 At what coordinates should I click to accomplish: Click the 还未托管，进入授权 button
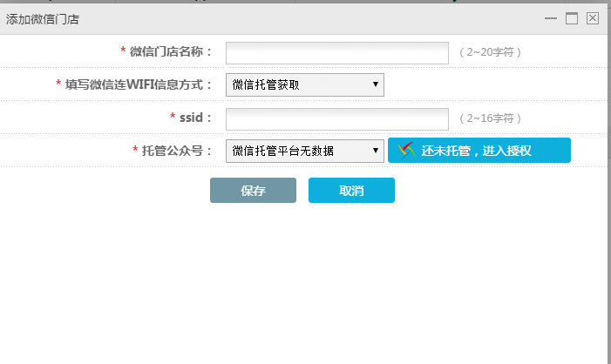click(x=479, y=151)
